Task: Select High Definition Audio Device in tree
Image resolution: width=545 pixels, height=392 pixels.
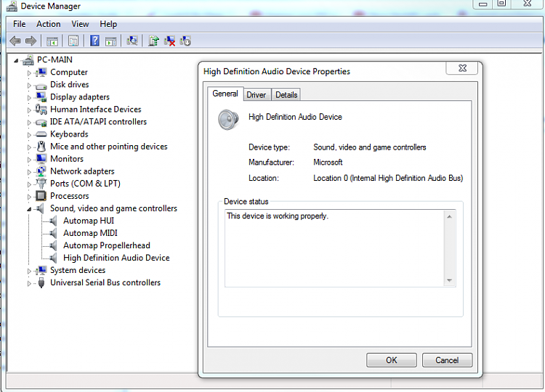Action: pos(116,258)
